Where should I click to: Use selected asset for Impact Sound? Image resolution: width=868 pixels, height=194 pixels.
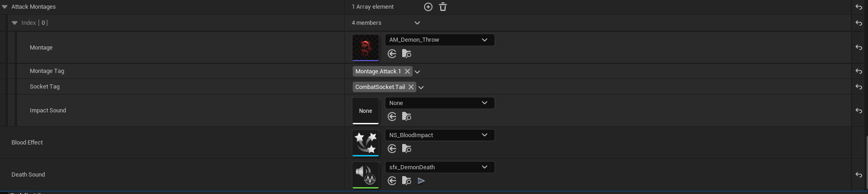click(x=392, y=116)
